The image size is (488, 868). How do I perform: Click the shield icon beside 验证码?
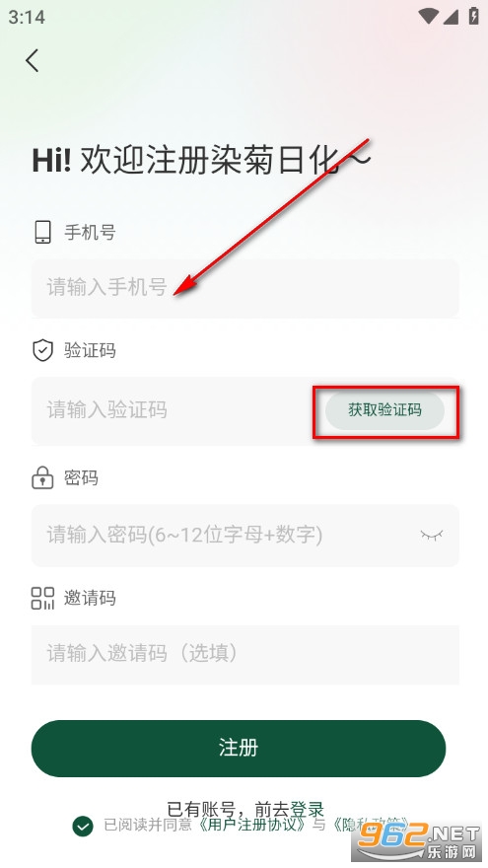(x=42, y=350)
